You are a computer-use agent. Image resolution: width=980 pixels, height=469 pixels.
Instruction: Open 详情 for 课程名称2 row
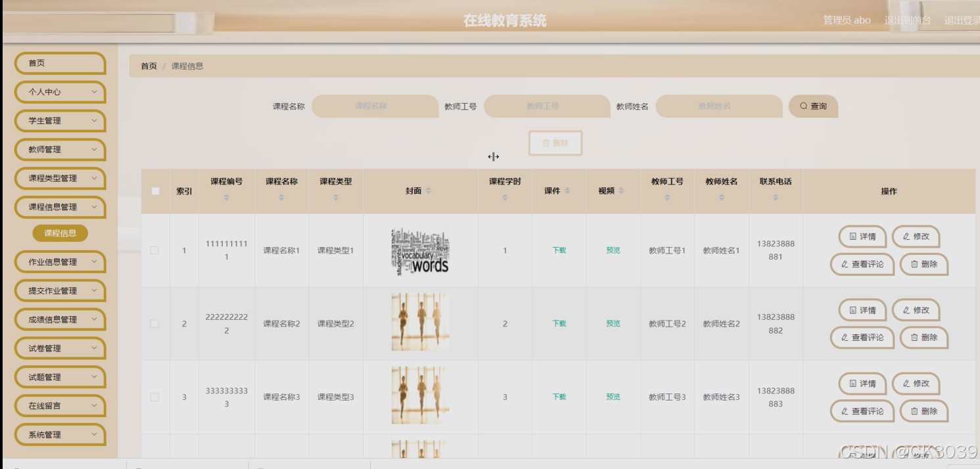[x=862, y=310]
